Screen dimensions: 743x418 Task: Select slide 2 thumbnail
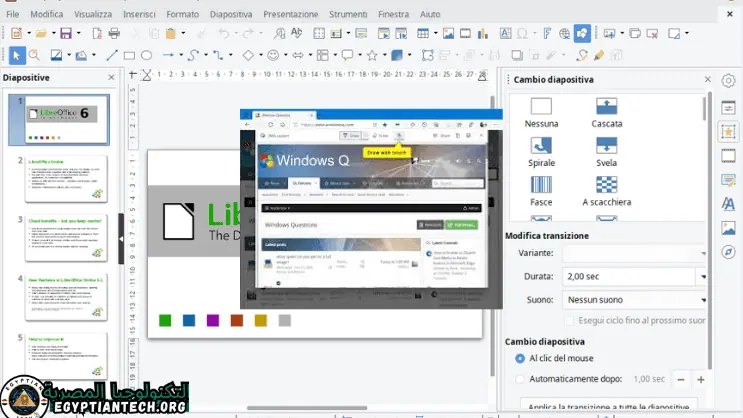(66, 179)
